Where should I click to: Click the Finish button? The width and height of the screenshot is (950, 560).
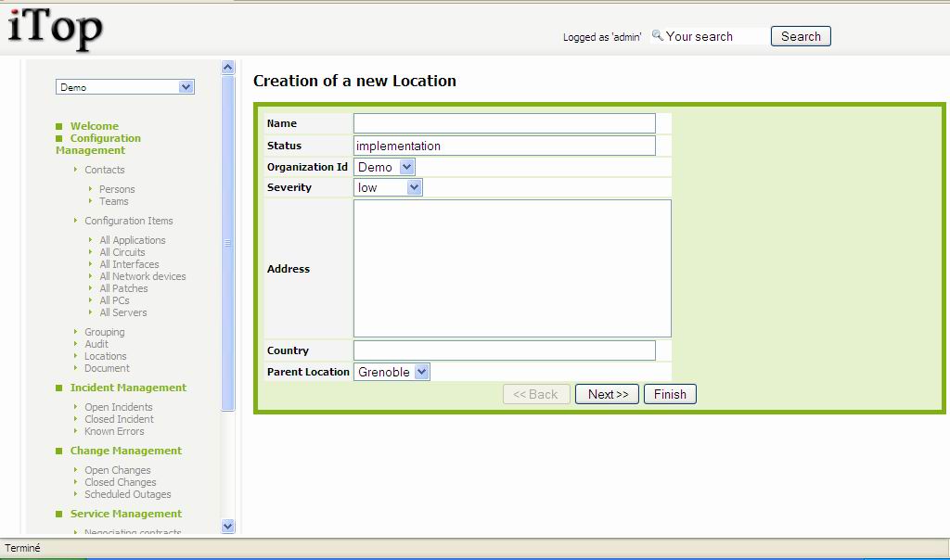(670, 394)
